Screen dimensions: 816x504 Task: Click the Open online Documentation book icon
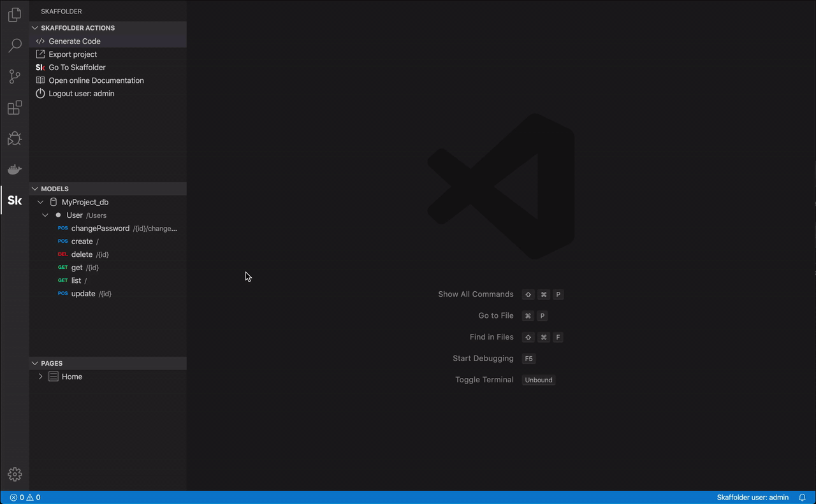40,80
